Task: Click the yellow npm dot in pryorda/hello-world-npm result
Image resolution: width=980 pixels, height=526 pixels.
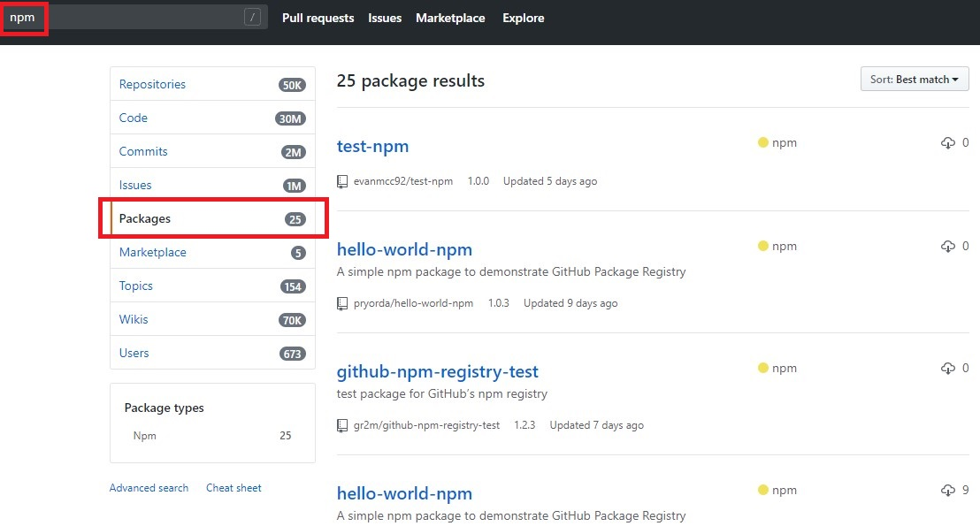Action: tap(762, 246)
